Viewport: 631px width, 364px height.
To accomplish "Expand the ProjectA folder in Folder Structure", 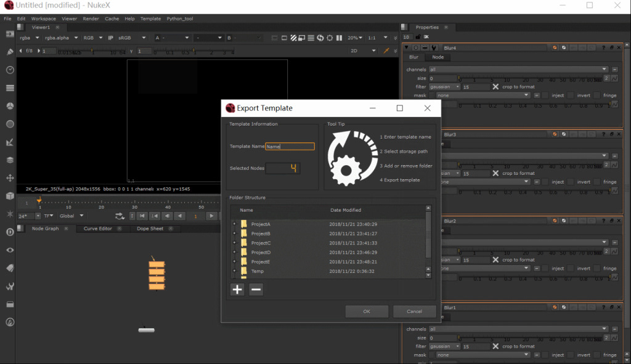I will (x=234, y=224).
